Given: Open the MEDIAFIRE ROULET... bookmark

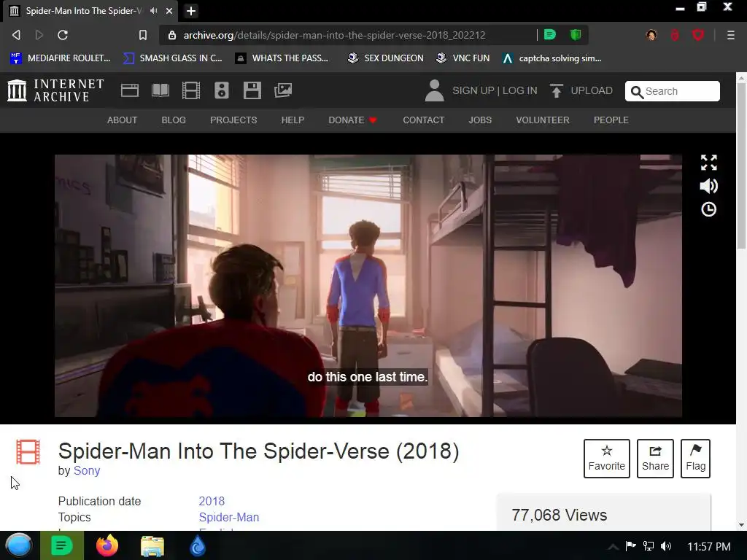Looking at the screenshot, I should (x=61, y=58).
